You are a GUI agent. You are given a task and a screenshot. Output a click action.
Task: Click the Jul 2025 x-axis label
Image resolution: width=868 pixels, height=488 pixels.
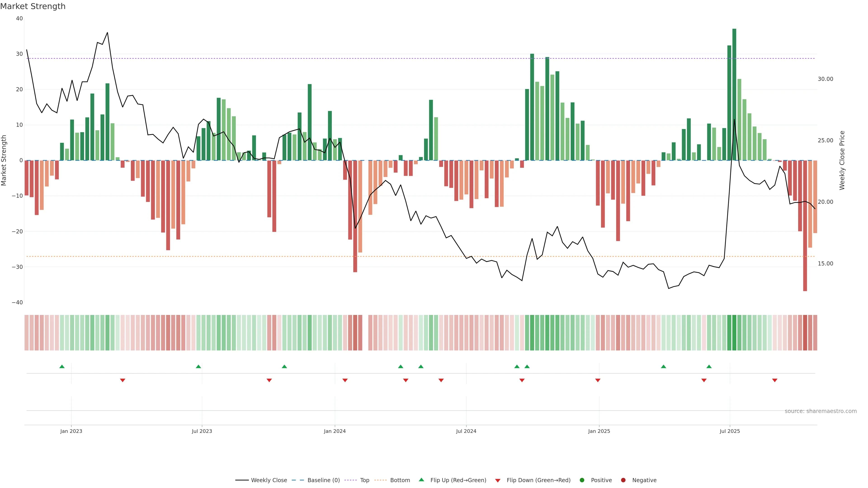(x=730, y=431)
